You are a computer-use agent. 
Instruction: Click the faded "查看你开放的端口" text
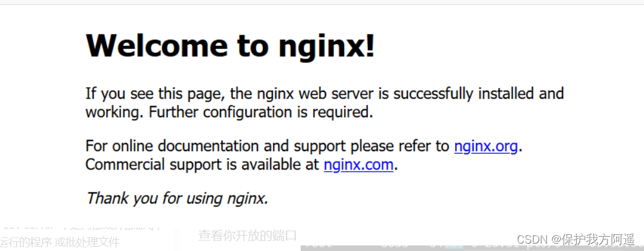pyautogui.click(x=247, y=236)
